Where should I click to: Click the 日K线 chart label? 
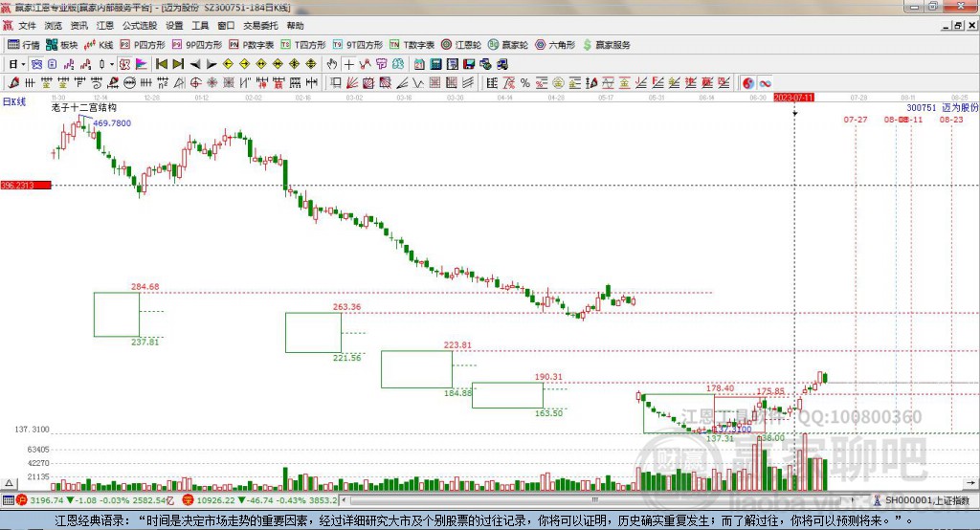pyautogui.click(x=13, y=101)
